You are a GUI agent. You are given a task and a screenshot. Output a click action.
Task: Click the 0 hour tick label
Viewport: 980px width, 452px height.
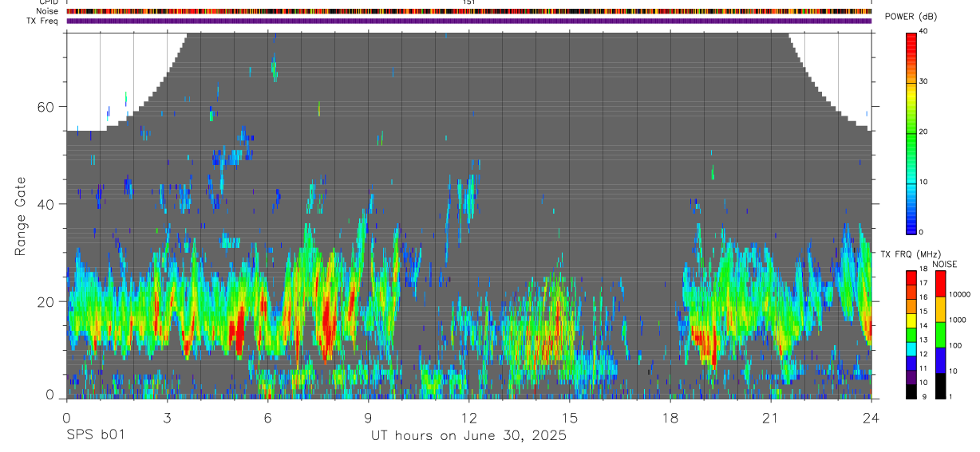[x=66, y=418]
